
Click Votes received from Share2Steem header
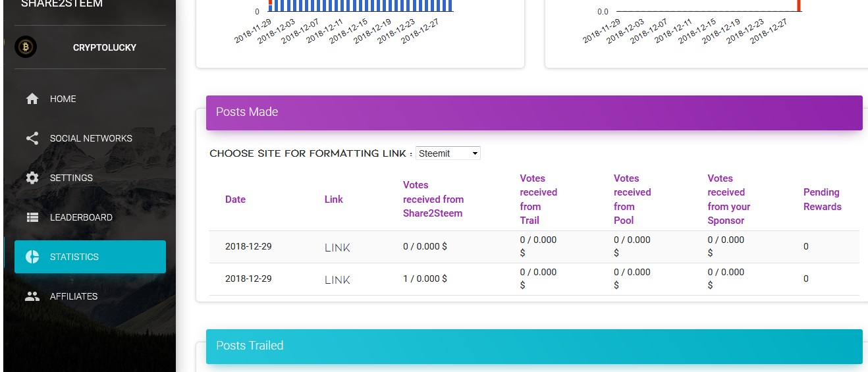433,199
